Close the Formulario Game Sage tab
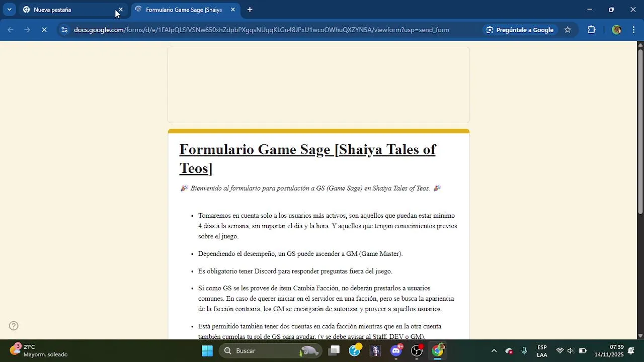644x362 pixels. (232, 10)
